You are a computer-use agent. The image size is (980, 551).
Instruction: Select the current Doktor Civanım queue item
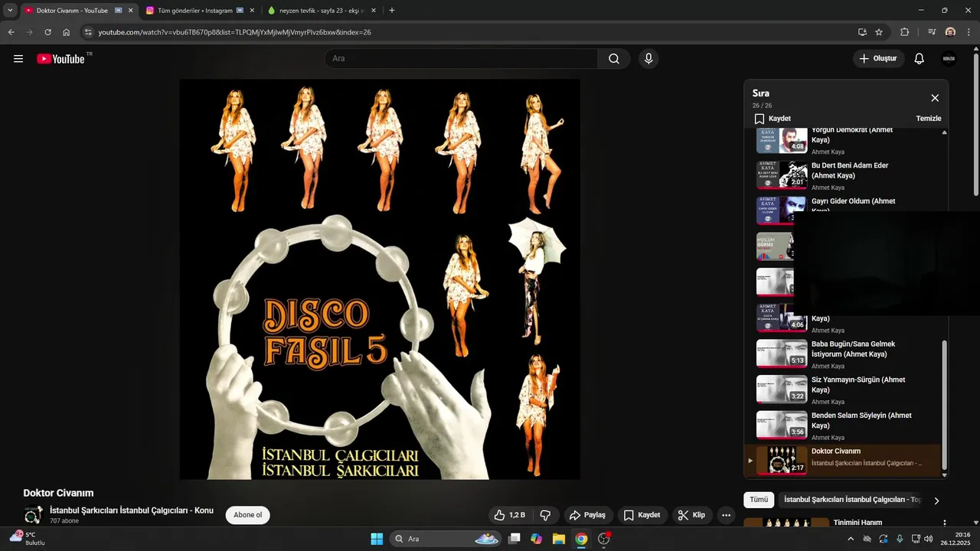click(842, 460)
